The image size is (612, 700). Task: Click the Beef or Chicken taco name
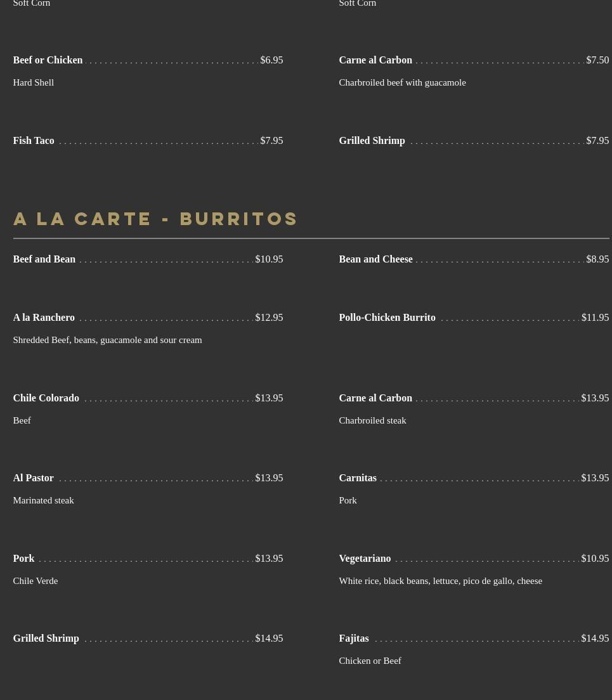point(48,60)
